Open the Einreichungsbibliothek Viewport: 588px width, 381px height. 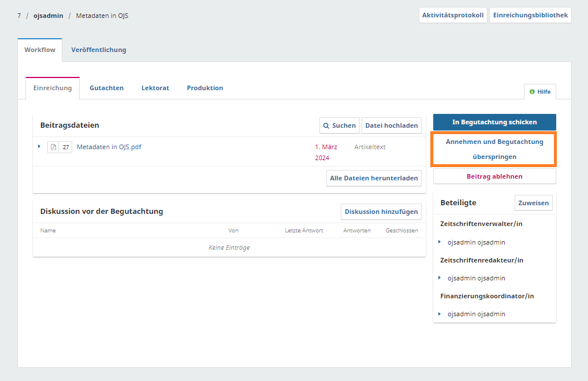point(530,15)
